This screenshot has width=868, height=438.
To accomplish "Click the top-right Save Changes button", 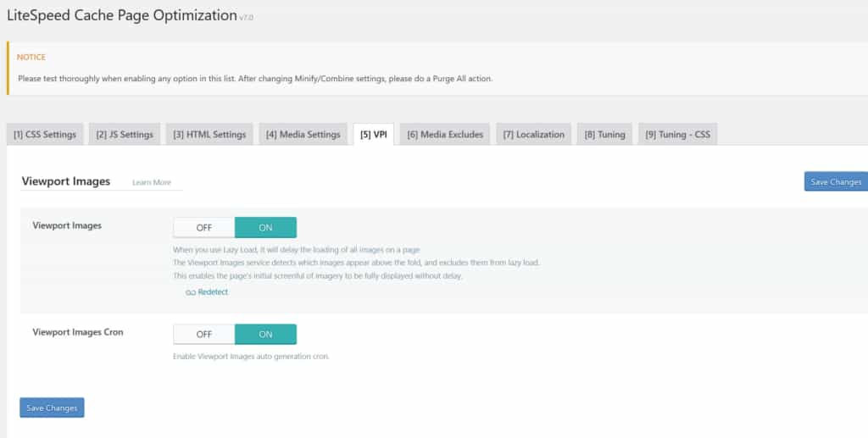I will click(836, 181).
